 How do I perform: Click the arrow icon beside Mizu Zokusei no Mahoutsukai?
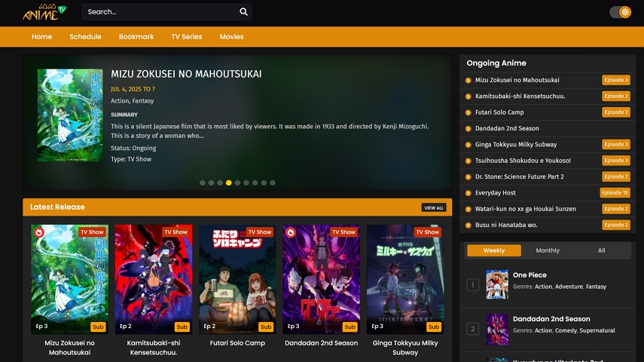click(469, 80)
